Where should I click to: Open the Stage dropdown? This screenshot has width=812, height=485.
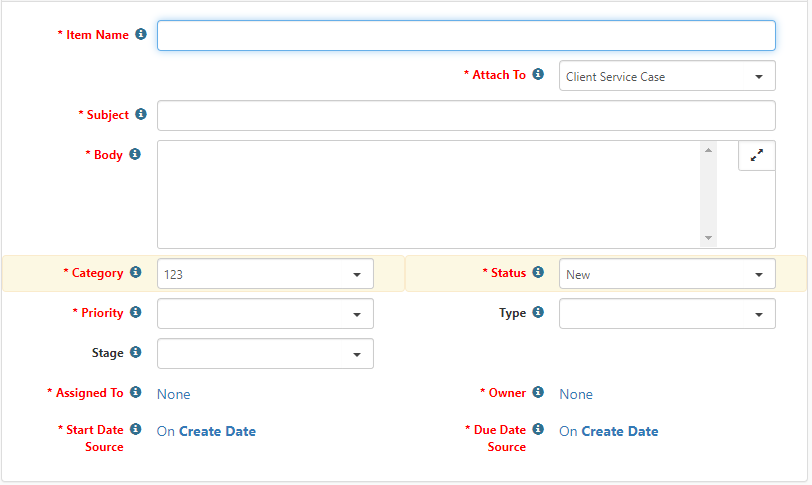[265, 354]
